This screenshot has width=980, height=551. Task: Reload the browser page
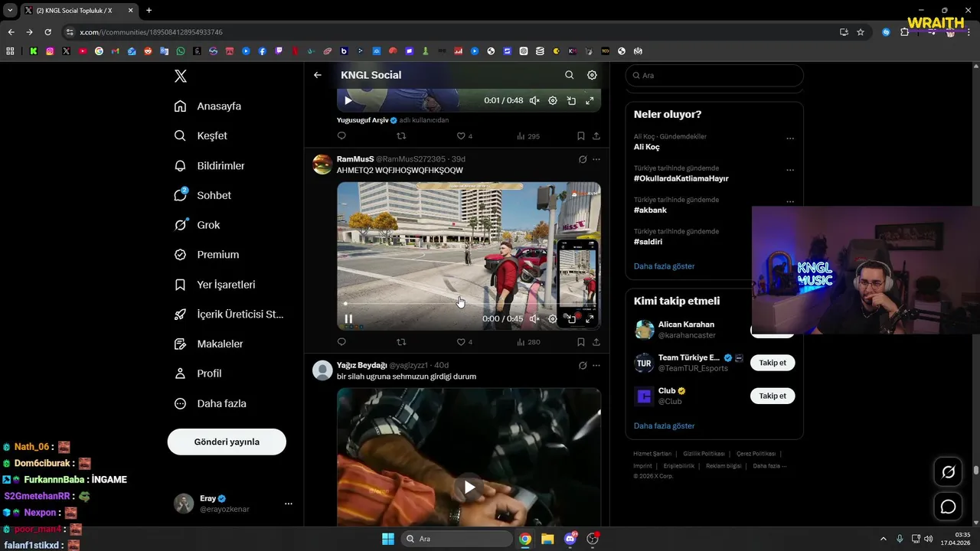(x=47, y=32)
